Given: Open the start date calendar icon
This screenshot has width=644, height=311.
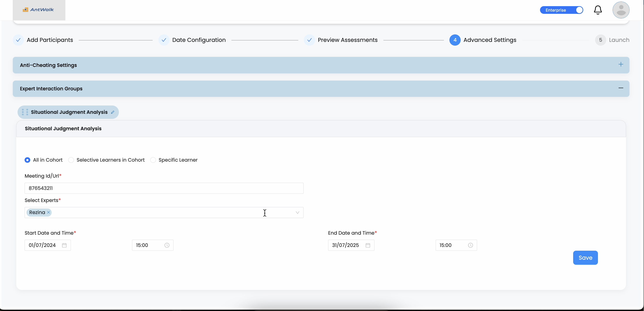Looking at the screenshot, I should coord(64,245).
